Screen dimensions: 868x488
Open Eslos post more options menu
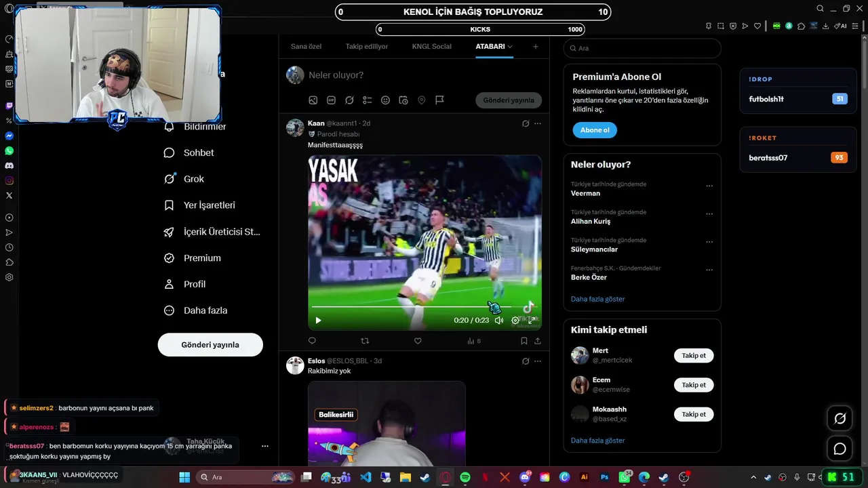[x=538, y=361]
